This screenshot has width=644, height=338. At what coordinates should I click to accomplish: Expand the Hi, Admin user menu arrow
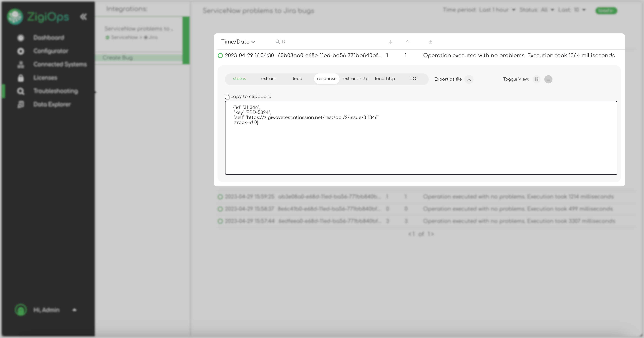click(74, 310)
